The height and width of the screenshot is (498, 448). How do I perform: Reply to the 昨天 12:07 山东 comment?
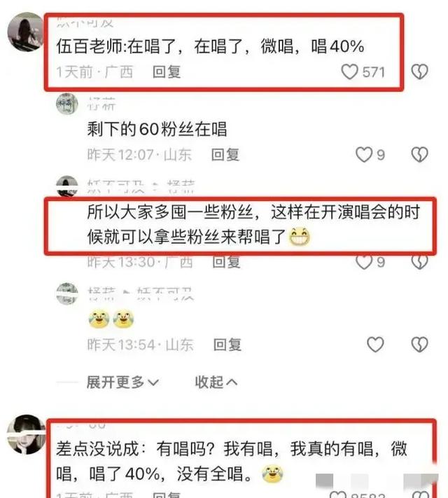coord(225,155)
